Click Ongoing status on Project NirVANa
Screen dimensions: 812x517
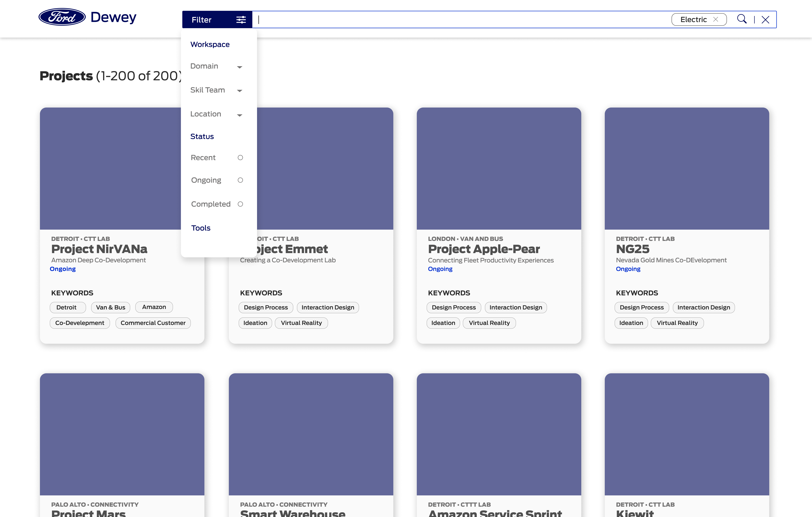[63, 269]
